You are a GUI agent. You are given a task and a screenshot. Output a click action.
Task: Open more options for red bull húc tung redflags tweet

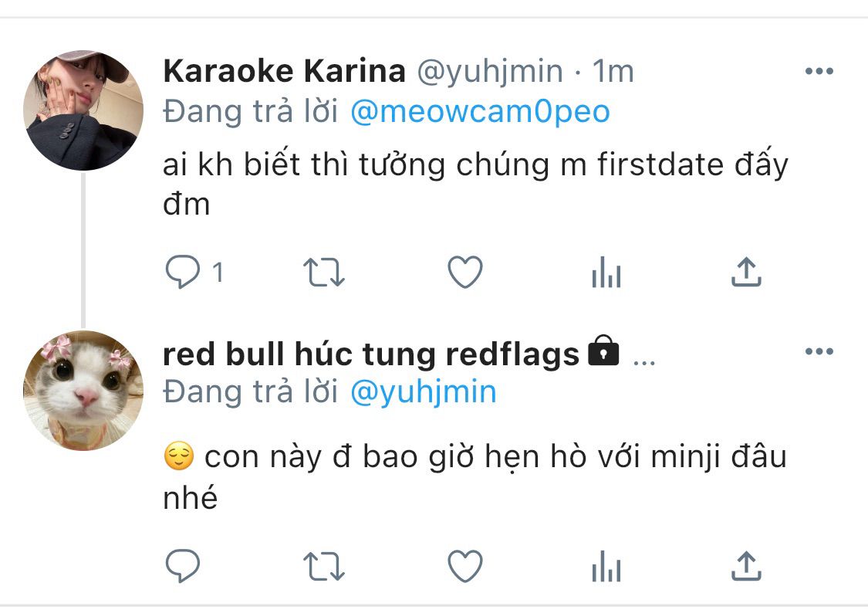pos(819,351)
